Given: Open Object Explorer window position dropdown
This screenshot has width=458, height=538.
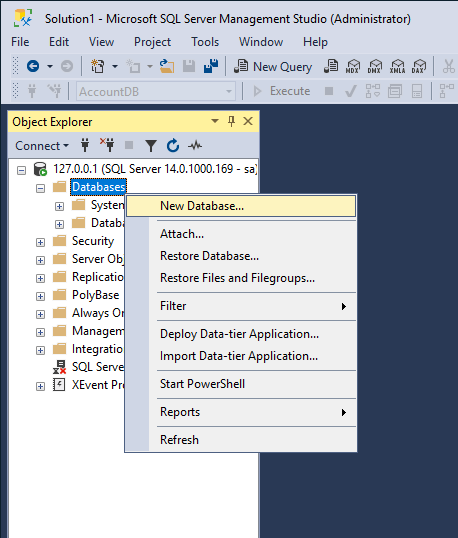Looking at the screenshot, I should 215,121.
